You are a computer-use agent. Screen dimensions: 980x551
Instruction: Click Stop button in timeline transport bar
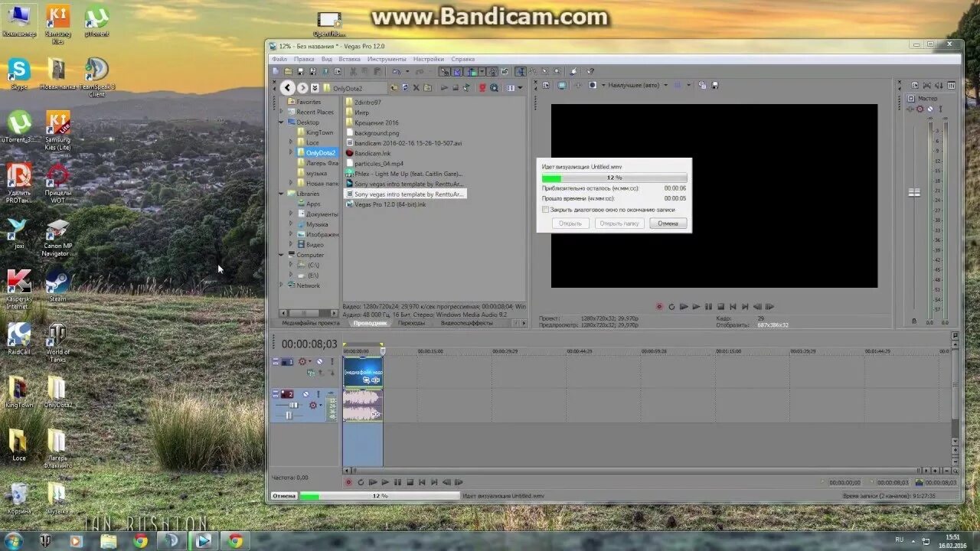410,482
